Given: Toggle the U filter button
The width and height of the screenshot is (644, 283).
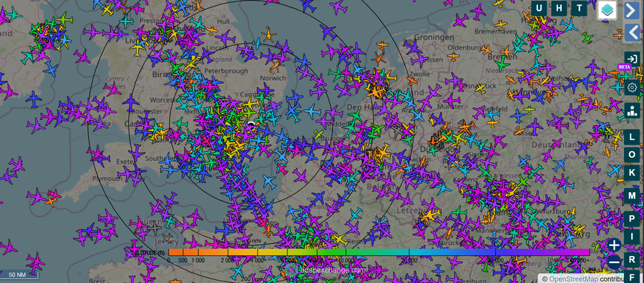Looking at the screenshot, I should (539, 8).
